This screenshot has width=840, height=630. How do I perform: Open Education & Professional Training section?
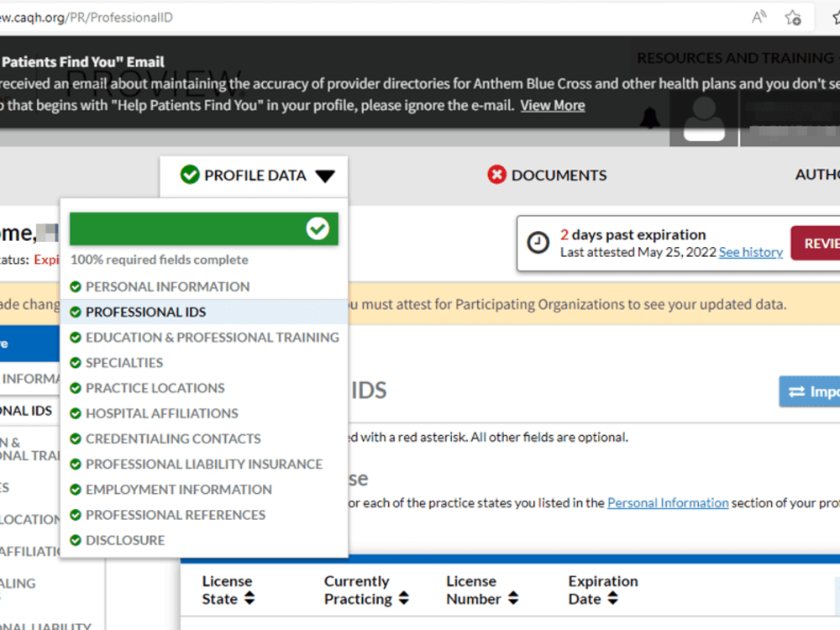(213, 337)
